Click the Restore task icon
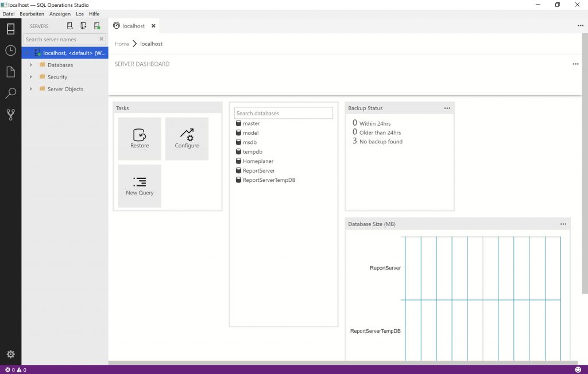Screen dimensions: 588x374 pos(140,139)
